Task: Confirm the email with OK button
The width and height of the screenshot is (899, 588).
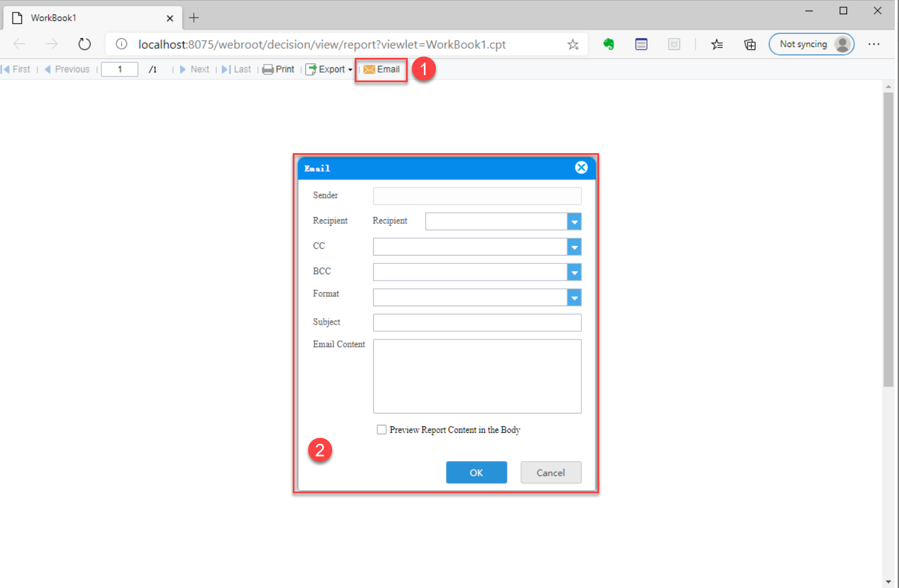Action: pyautogui.click(x=476, y=472)
